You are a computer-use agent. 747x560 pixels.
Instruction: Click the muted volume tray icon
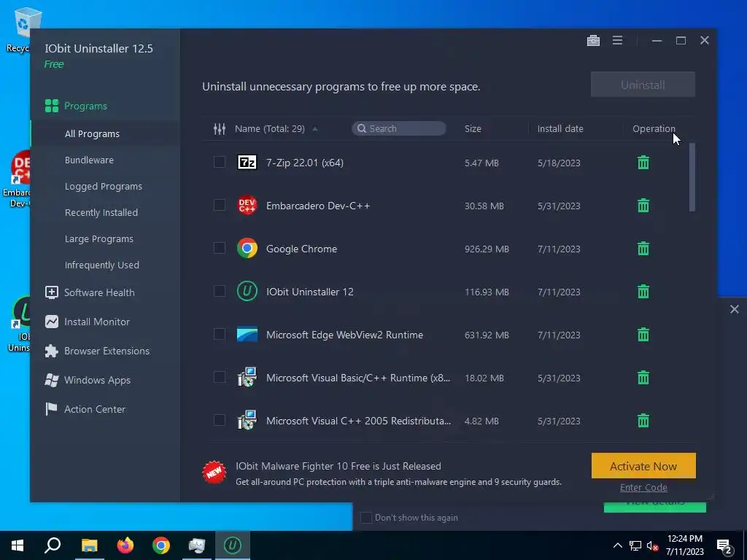(653, 545)
